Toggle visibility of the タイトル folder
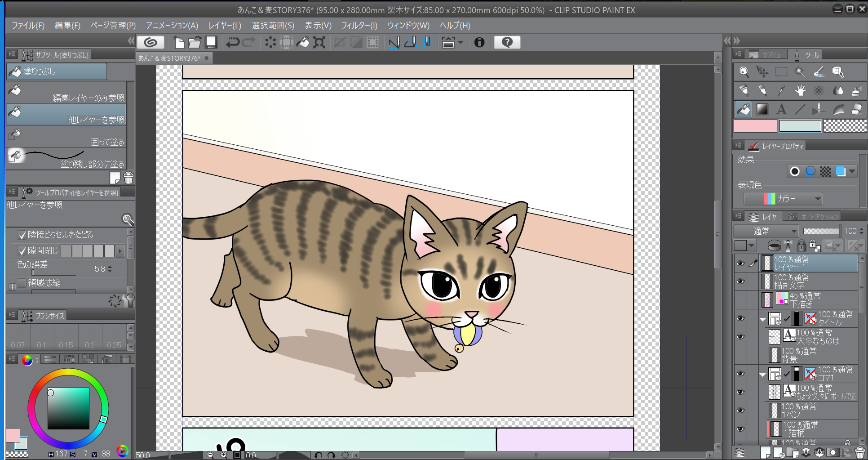This screenshot has width=868, height=460. (x=740, y=318)
